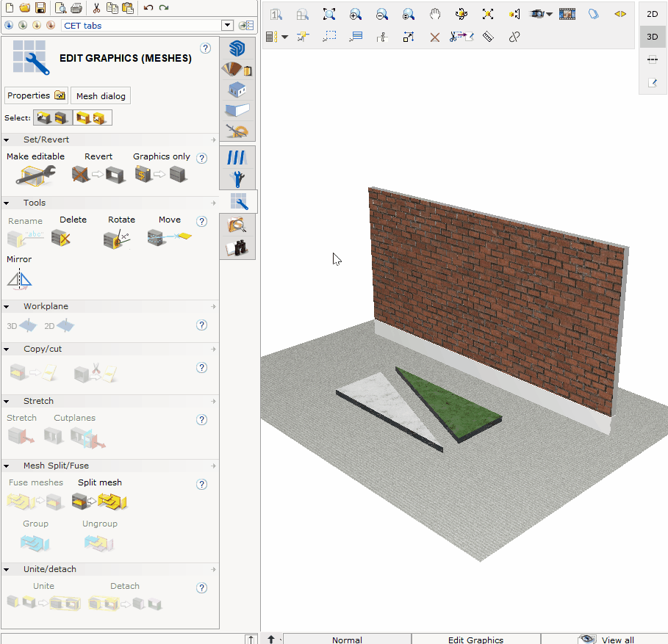Click the green triangle mesh in 3D view

tap(452, 405)
